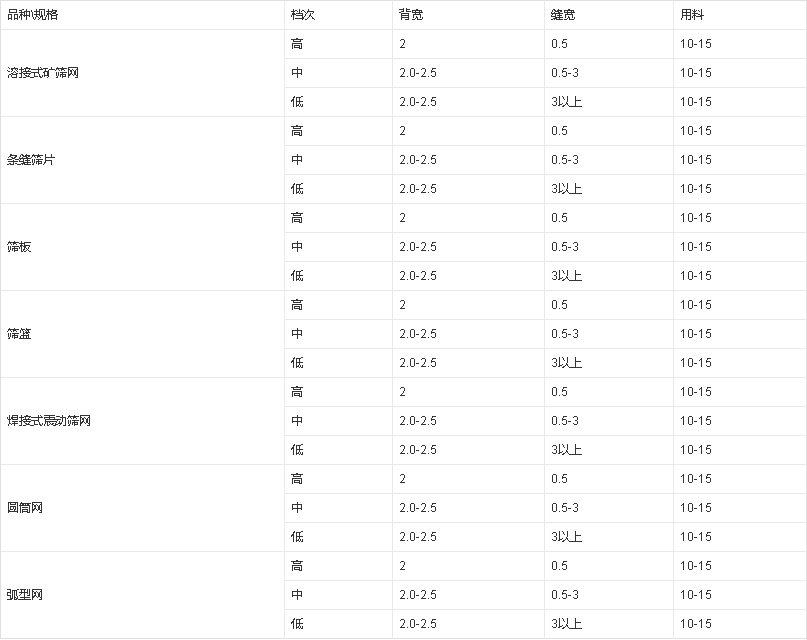Select the 缝宽 column header

(x=562, y=15)
